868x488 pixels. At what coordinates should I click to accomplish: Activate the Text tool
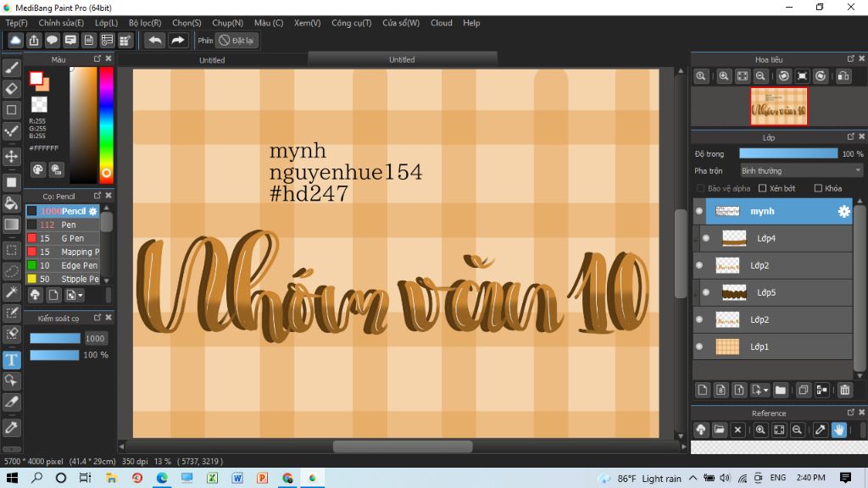tap(12, 359)
